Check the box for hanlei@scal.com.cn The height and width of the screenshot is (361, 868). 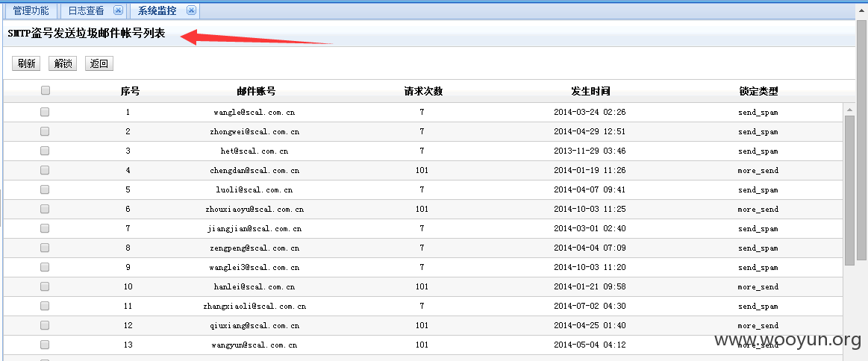click(x=45, y=286)
